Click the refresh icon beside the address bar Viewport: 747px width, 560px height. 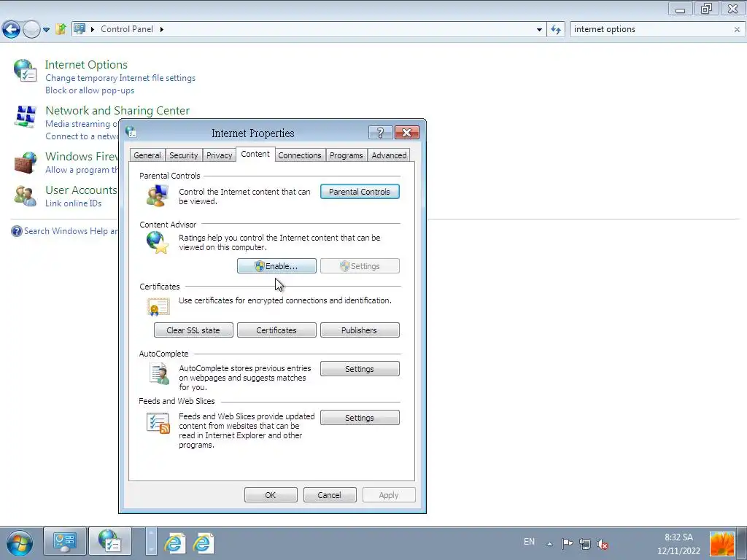[x=555, y=29]
